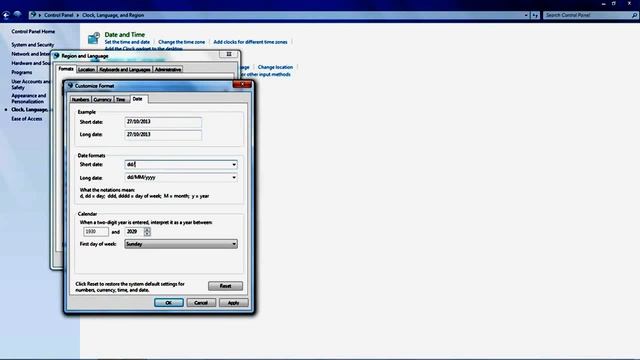Open Date and Time heading link
The height and width of the screenshot is (360, 640).
click(124, 35)
